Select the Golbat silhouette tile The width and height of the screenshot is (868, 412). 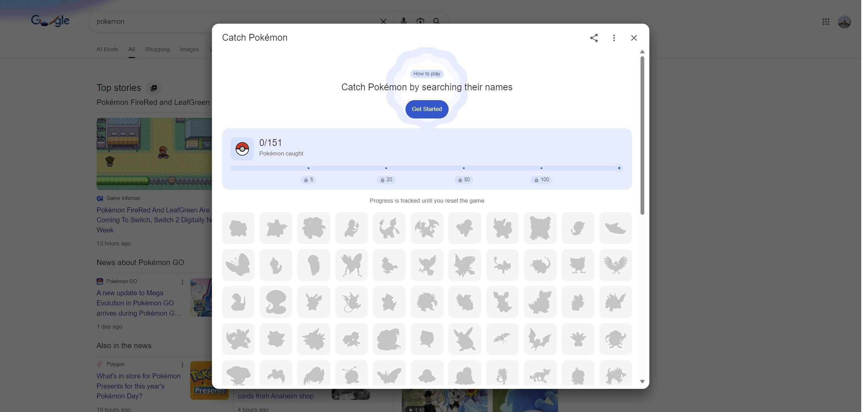540,339
